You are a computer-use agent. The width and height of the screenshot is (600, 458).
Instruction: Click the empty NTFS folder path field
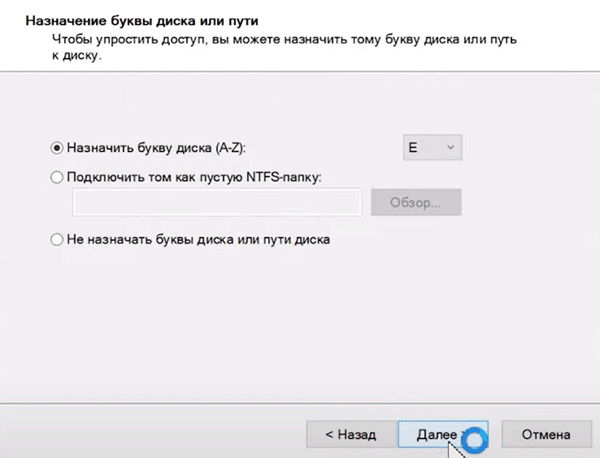click(216, 203)
